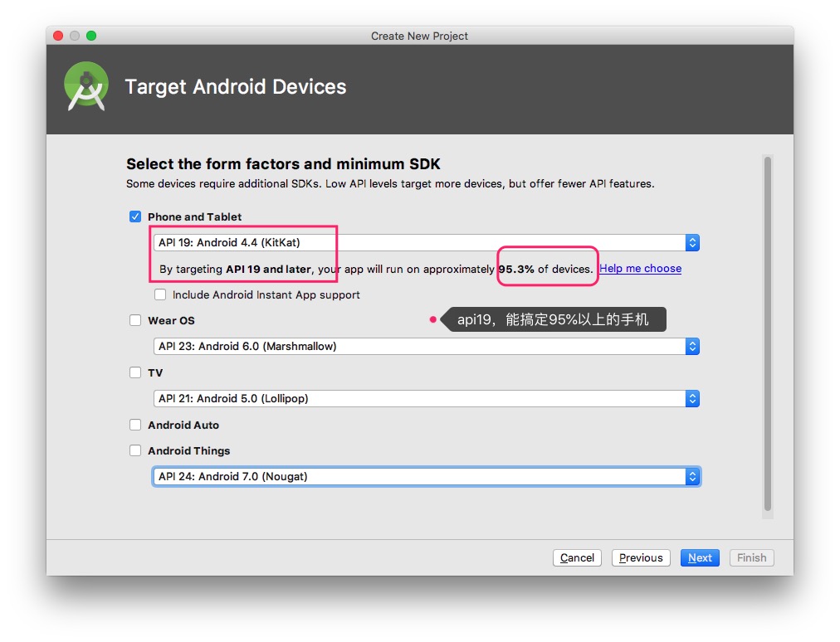Open the API 21 Lollipop SDK dropdown

(x=427, y=398)
